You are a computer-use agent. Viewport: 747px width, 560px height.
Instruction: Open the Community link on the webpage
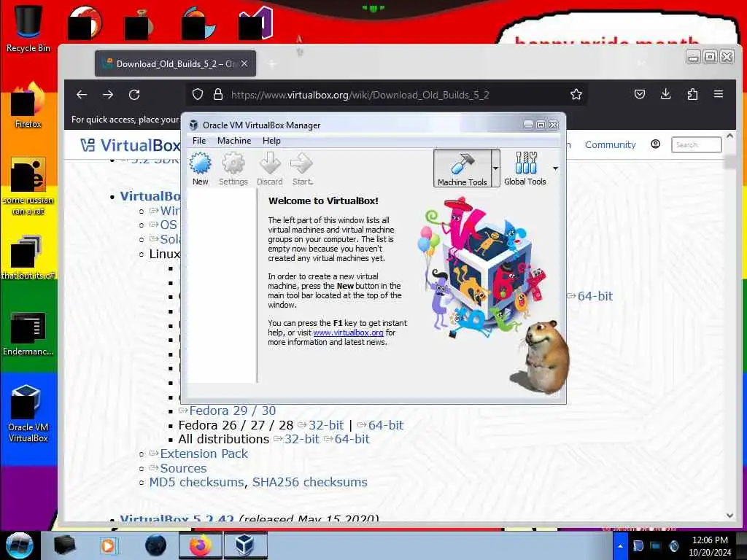click(x=611, y=145)
